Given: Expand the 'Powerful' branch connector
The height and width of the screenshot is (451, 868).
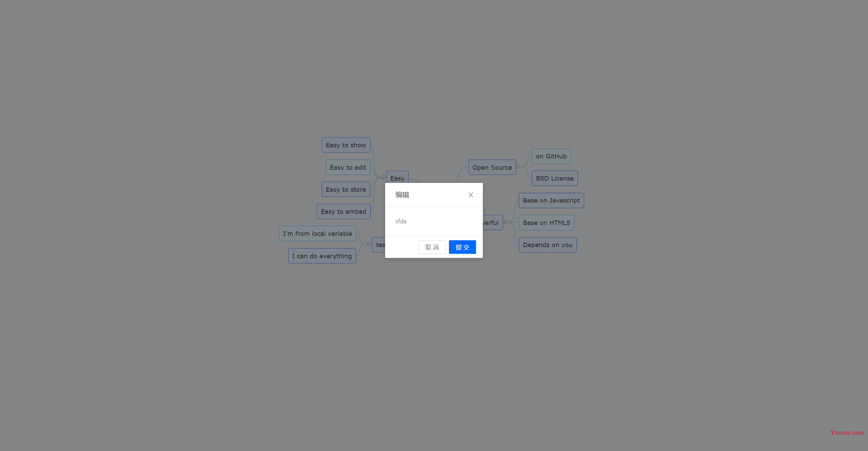Looking at the screenshot, I should click(505, 222).
